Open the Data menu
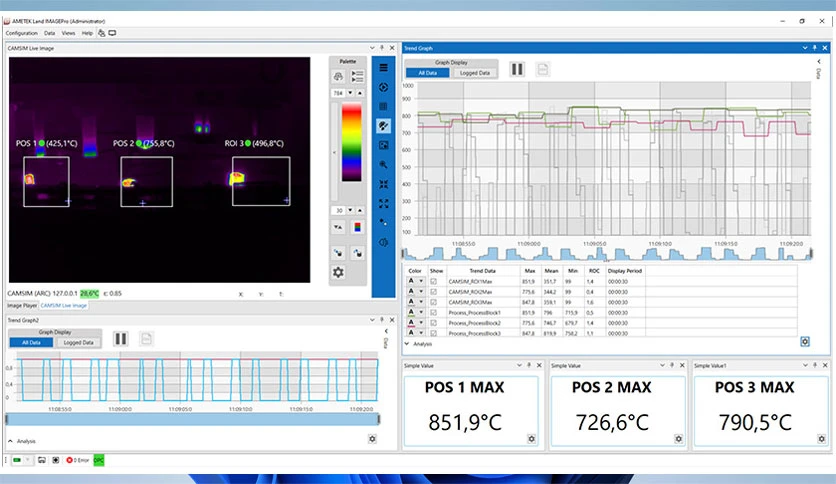This screenshot has width=836, height=484. click(x=50, y=33)
